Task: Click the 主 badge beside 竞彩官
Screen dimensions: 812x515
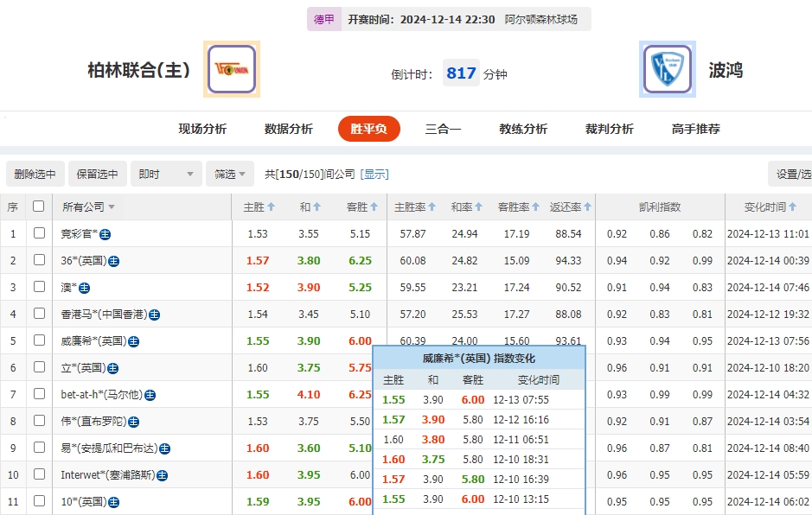Action: point(105,234)
